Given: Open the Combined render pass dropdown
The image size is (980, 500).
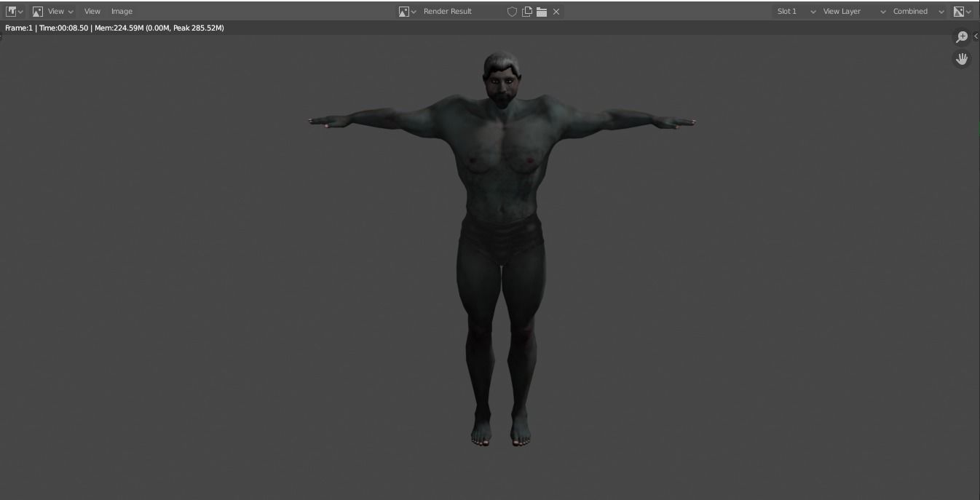Looking at the screenshot, I should pyautogui.click(x=918, y=12).
